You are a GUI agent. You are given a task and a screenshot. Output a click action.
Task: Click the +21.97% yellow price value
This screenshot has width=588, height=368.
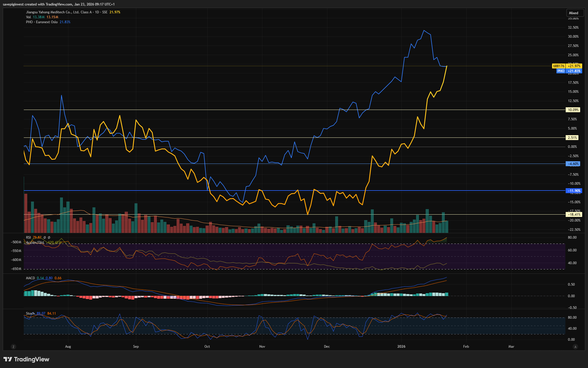[574, 66]
